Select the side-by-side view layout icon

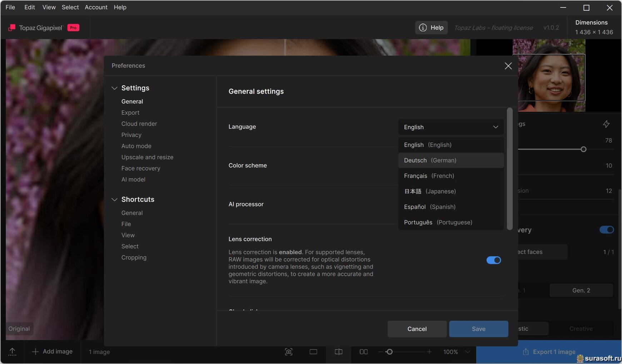click(x=363, y=352)
